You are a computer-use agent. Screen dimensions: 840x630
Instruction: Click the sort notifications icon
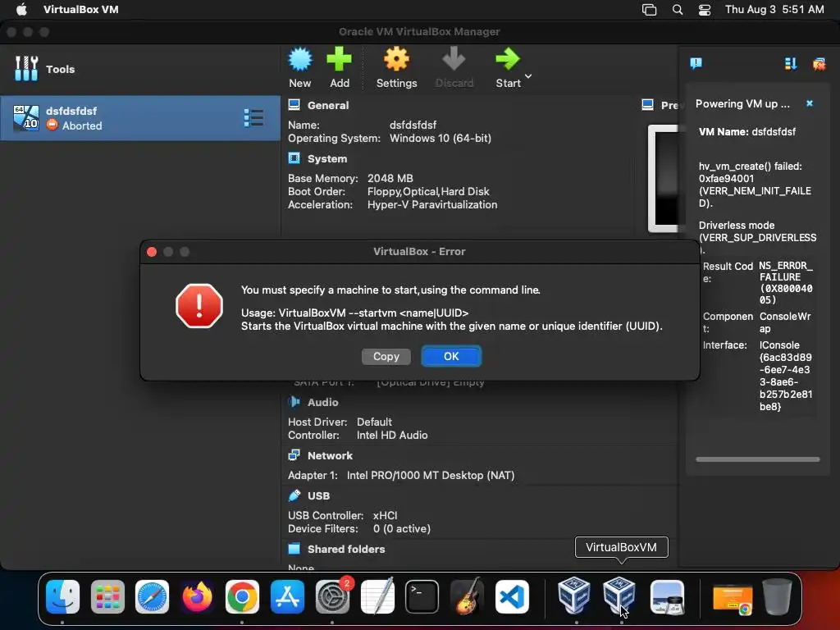click(791, 64)
